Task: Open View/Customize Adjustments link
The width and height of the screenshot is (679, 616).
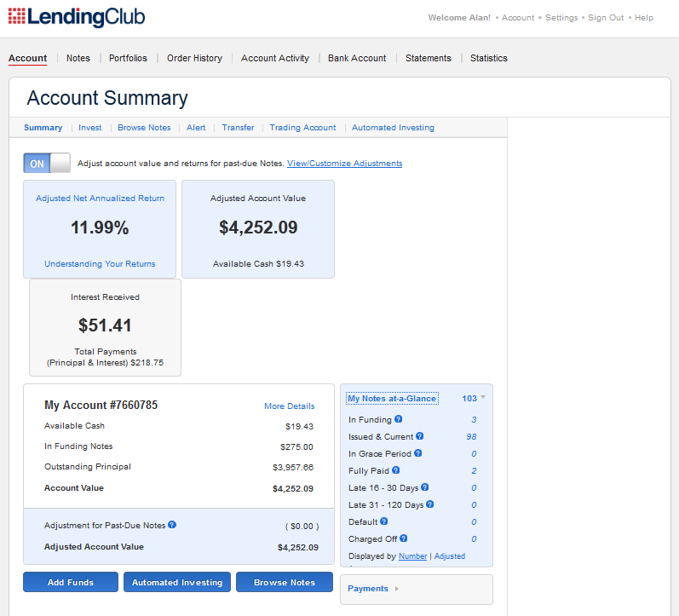Action: tap(345, 164)
